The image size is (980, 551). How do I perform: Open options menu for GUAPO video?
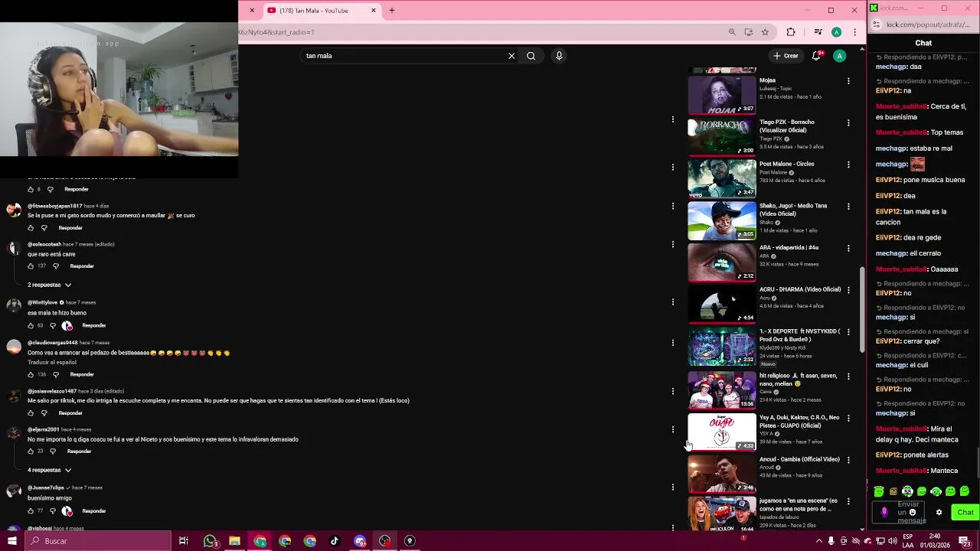[848, 419]
